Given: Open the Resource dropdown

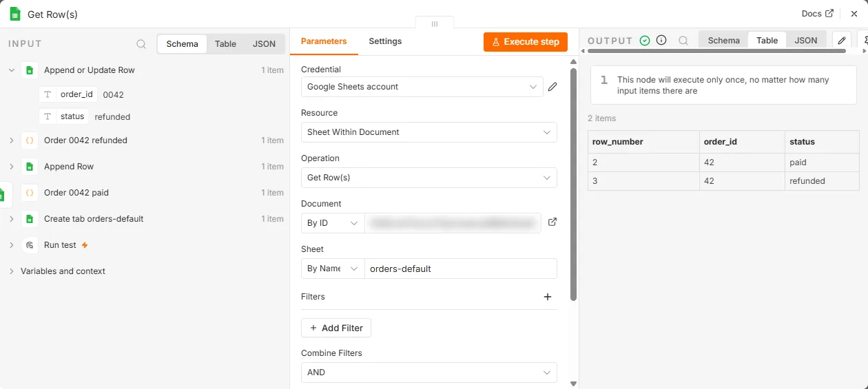Looking at the screenshot, I should pos(429,132).
